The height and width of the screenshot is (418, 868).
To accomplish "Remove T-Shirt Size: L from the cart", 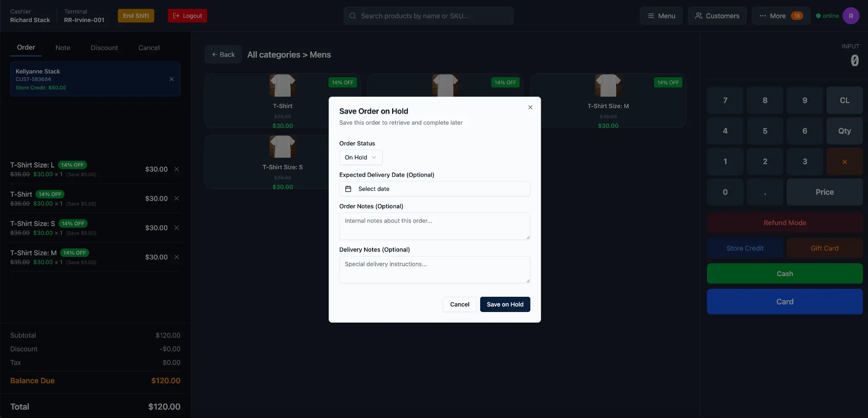I will click(x=177, y=169).
